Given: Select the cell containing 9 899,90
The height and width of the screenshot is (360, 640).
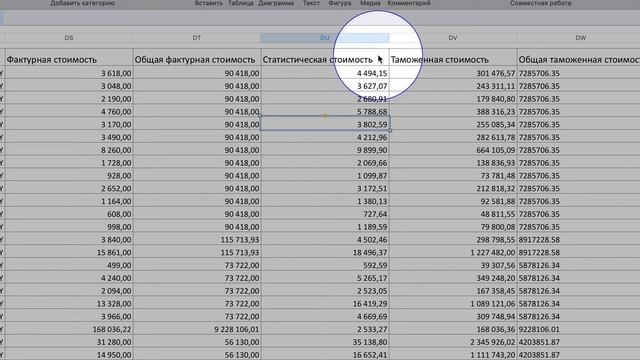Looking at the screenshot, I should click(325, 150).
